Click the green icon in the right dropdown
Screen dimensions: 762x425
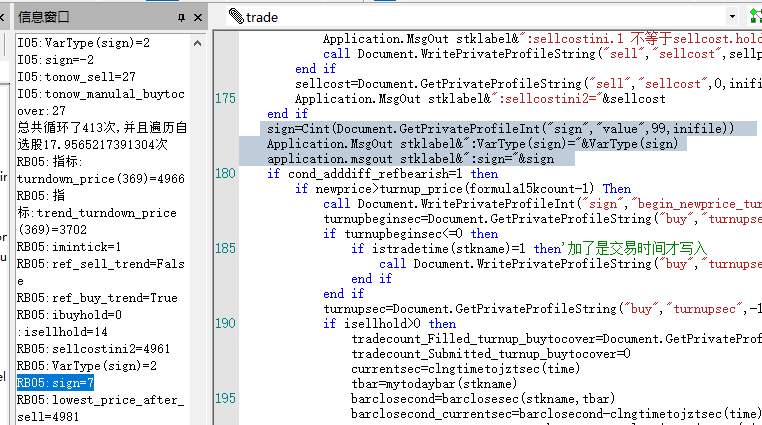click(x=754, y=17)
